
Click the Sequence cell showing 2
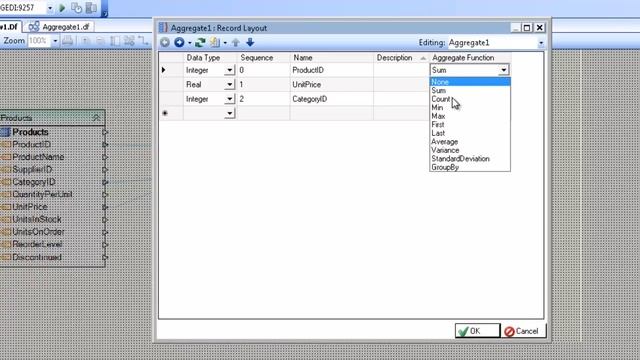tap(263, 99)
